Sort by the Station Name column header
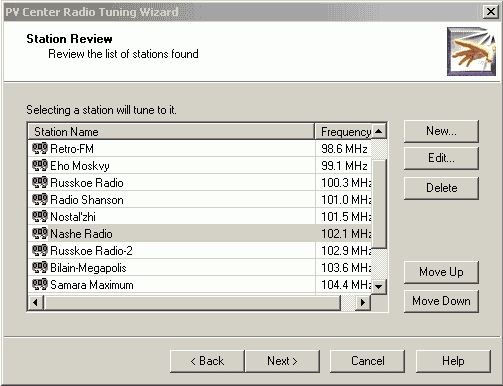This screenshot has height=386, width=503. 171,132
